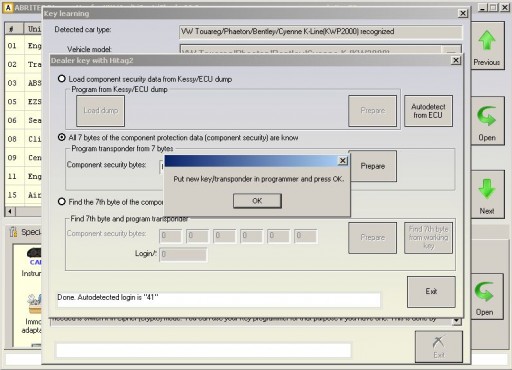Image resolution: width=512 pixels, height=370 pixels.
Task: Click the green Next arrow icon
Action: (487, 189)
